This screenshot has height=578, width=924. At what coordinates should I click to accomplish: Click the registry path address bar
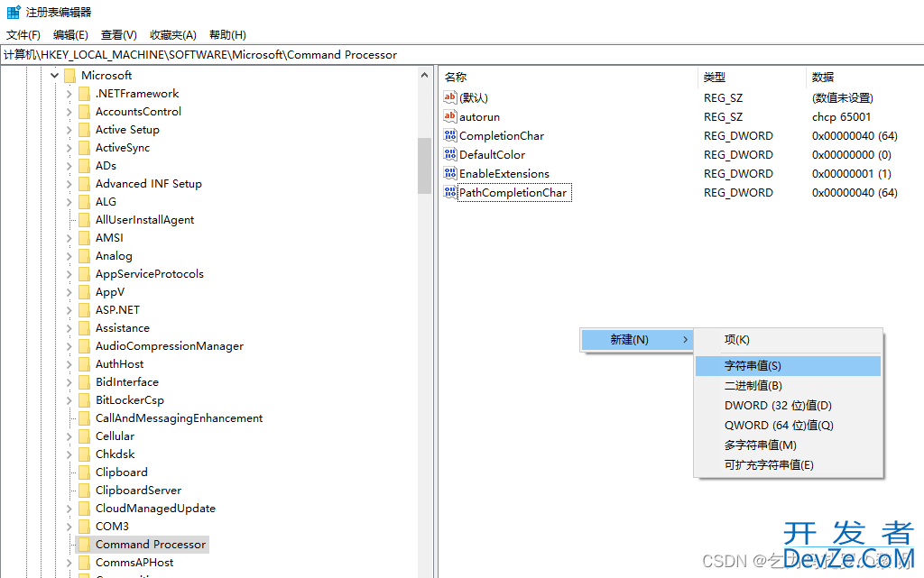(x=462, y=55)
